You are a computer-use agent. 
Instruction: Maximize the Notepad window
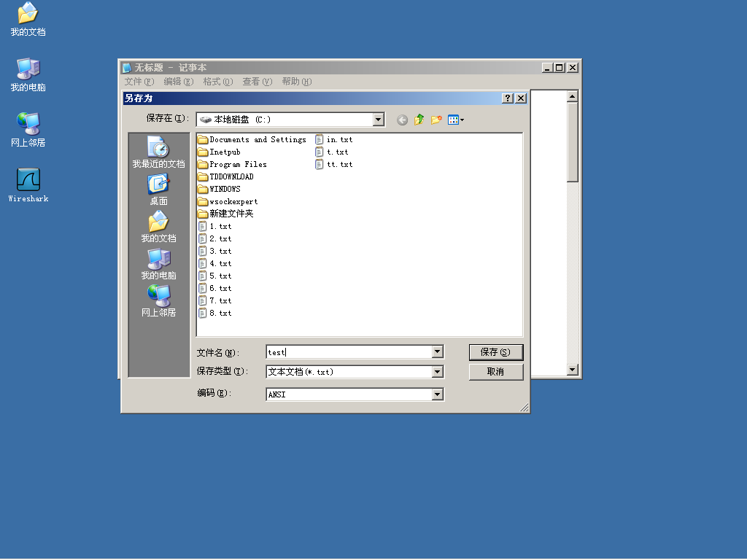560,68
